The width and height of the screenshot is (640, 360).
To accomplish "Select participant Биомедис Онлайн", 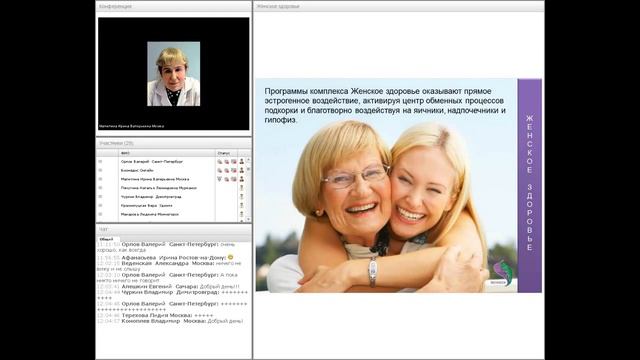I will click(x=137, y=170).
